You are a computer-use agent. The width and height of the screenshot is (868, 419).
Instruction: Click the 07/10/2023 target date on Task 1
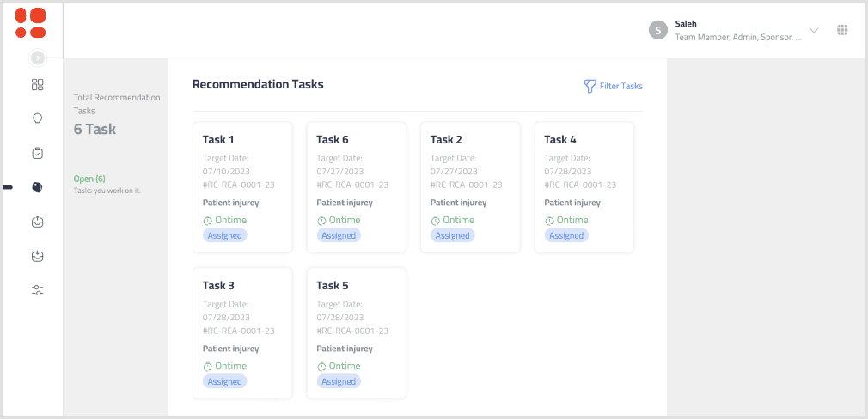click(226, 172)
